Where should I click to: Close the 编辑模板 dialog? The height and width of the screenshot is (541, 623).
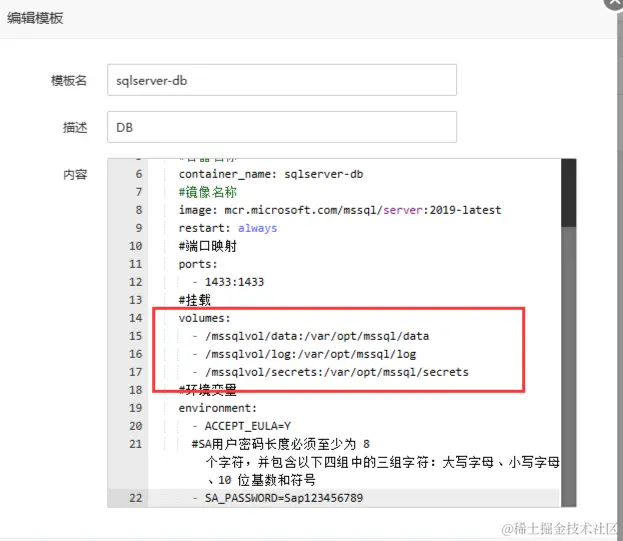614,3
